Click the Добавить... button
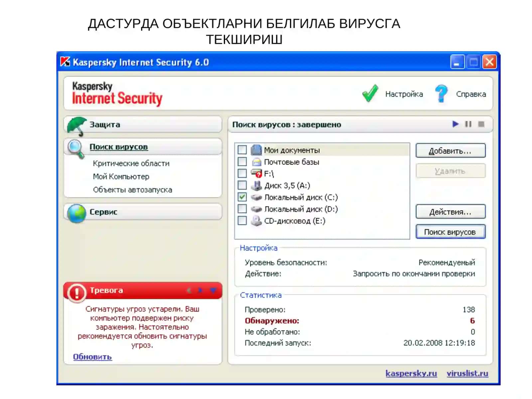 [x=451, y=151]
